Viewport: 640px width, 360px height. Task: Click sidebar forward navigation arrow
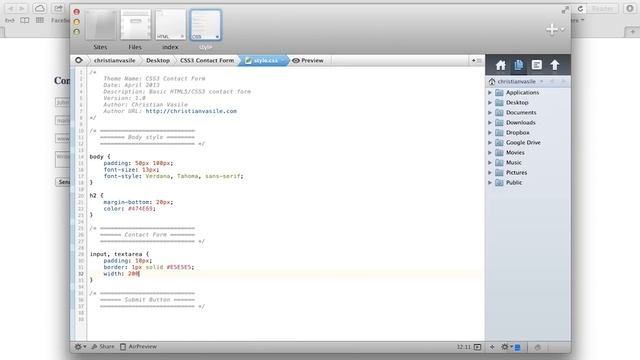coord(563,82)
